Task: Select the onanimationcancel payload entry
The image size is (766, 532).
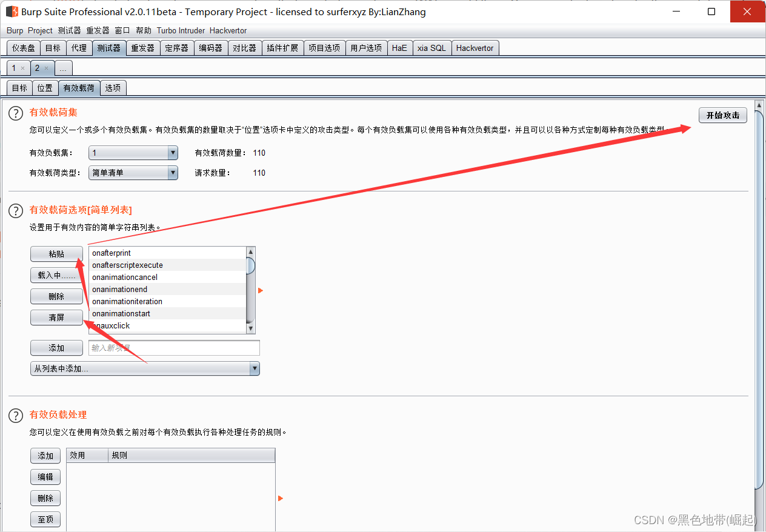Action: point(125,277)
